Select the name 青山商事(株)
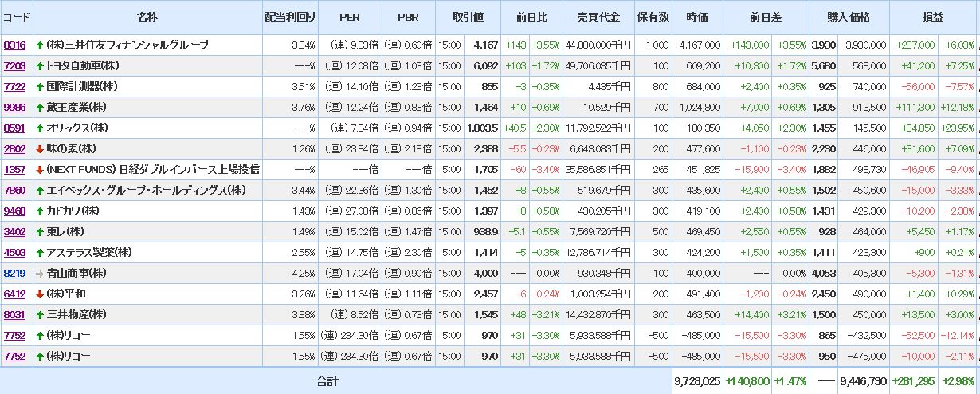The height and width of the screenshot is (394, 980). click(76, 274)
